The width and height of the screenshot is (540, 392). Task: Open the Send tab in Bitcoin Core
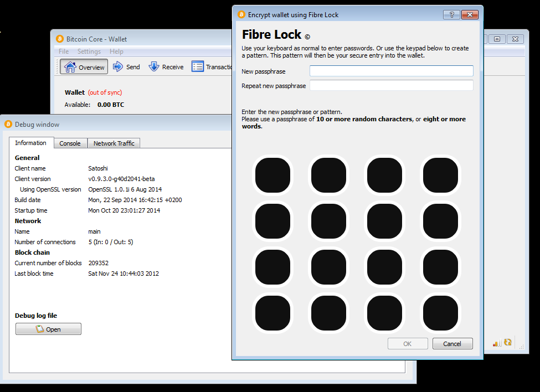tap(126, 67)
